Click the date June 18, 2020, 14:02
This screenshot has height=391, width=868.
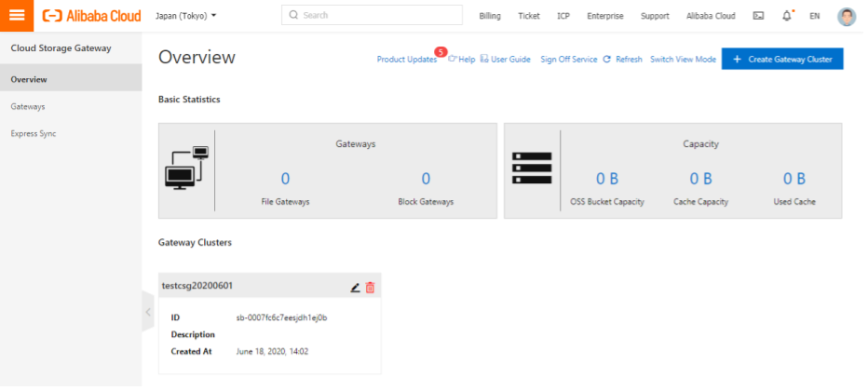(x=272, y=351)
